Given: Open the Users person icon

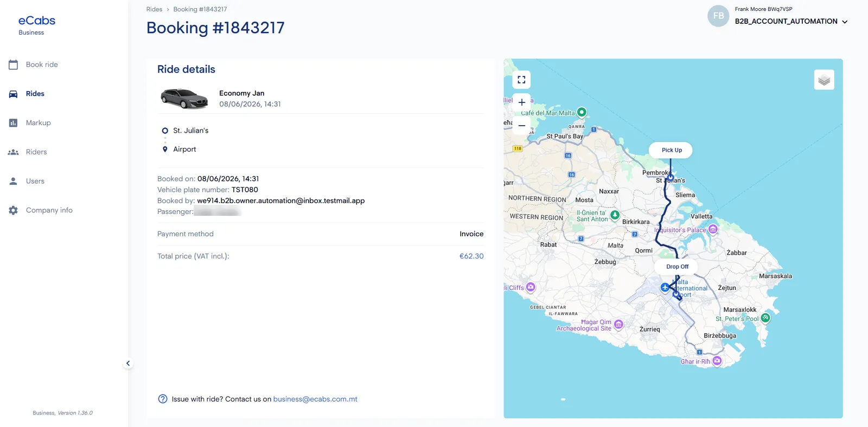Looking at the screenshot, I should 14,181.
